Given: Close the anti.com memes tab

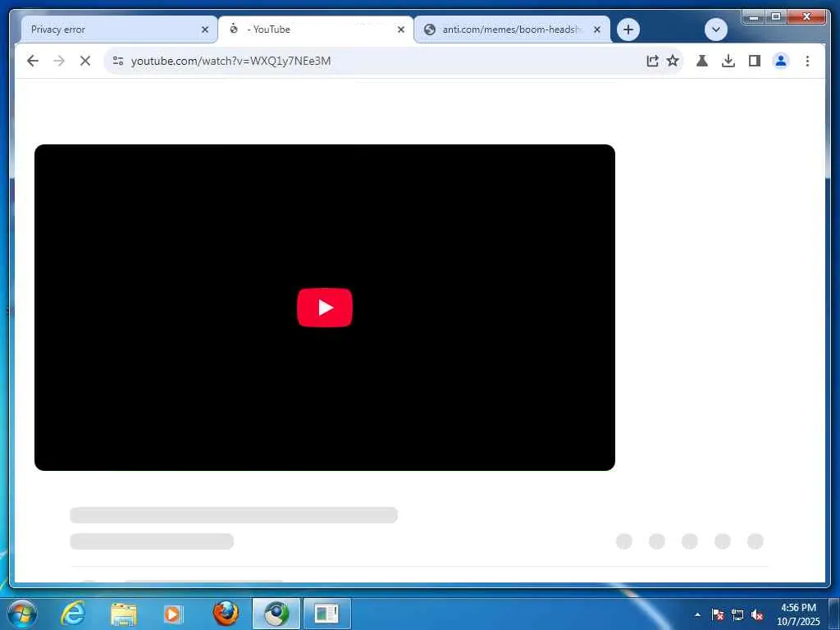Looking at the screenshot, I should pos(597,30).
